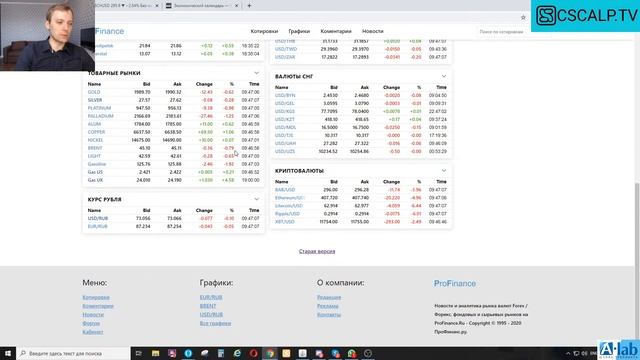The image size is (640, 360).
Task: Open Котировки in the footer Меню
Action: 96,298
